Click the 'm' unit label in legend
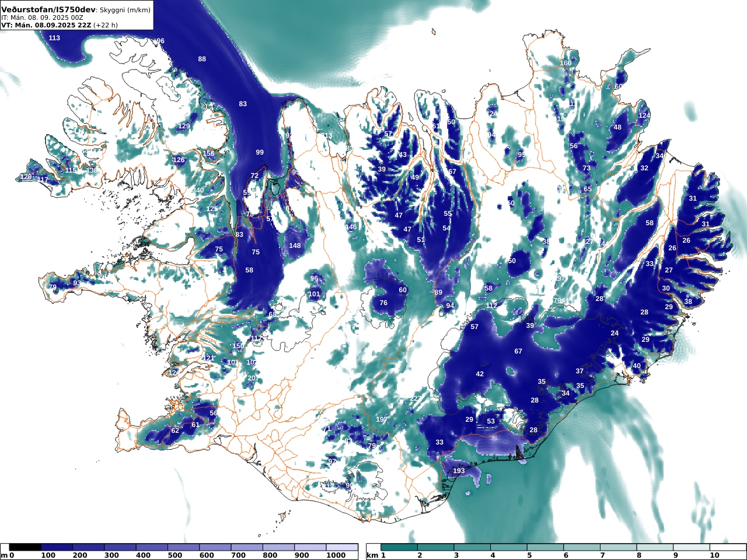Image resolution: width=747 pixels, height=560 pixels. point(4,555)
